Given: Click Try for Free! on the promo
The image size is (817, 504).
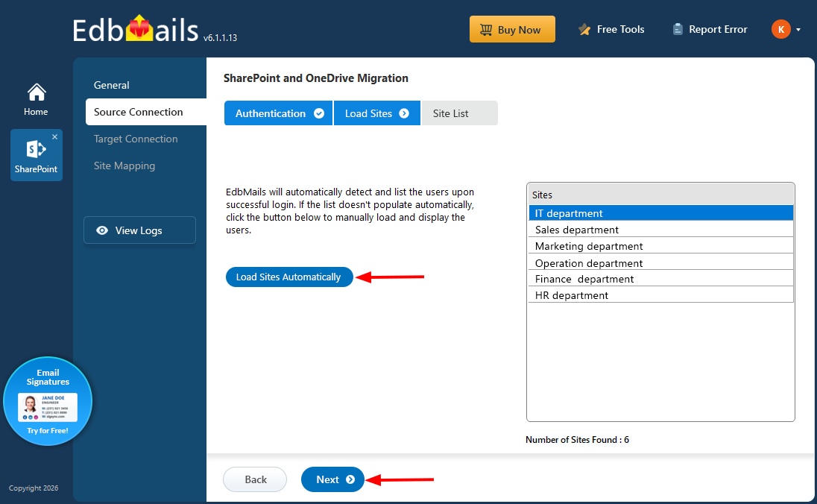Looking at the screenshot, I should 48,430.
